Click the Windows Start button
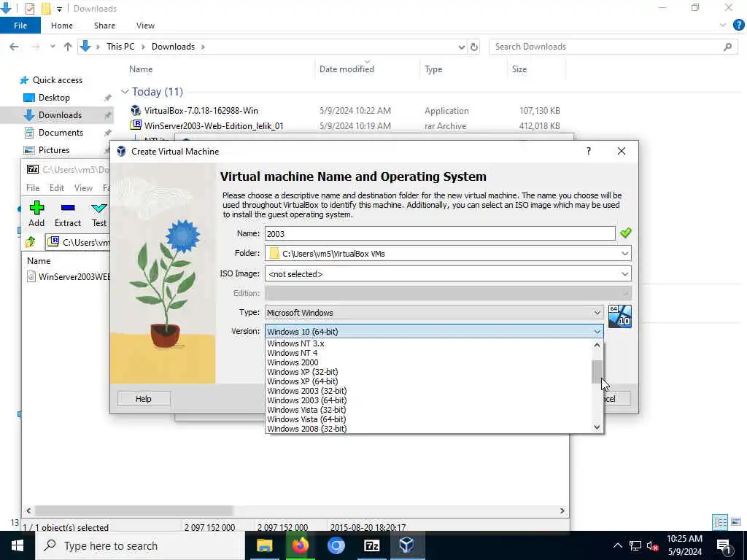Screen dimensions: 747x560 click(x=18, y=545)
